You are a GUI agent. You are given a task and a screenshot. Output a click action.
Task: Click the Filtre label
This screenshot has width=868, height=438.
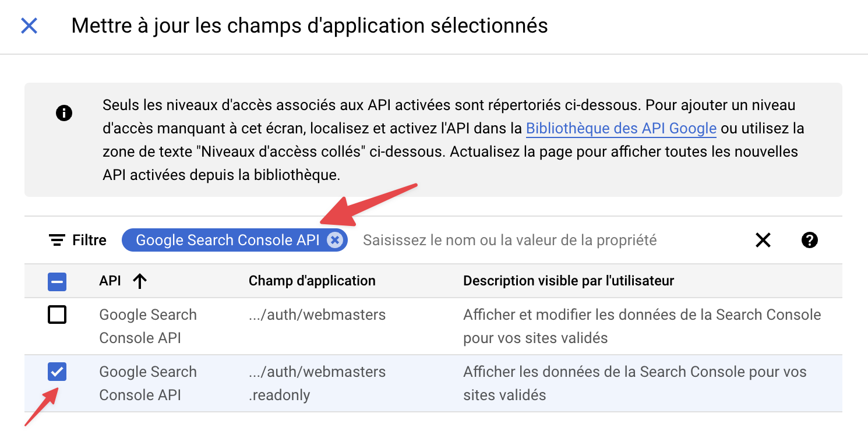[x=89, y=240]
